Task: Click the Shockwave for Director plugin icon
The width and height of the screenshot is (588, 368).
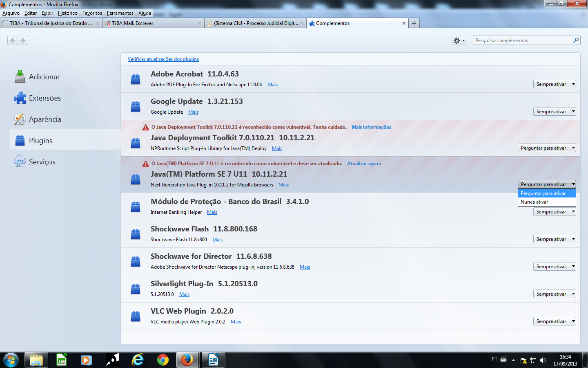Action: (x=136, y=261)
